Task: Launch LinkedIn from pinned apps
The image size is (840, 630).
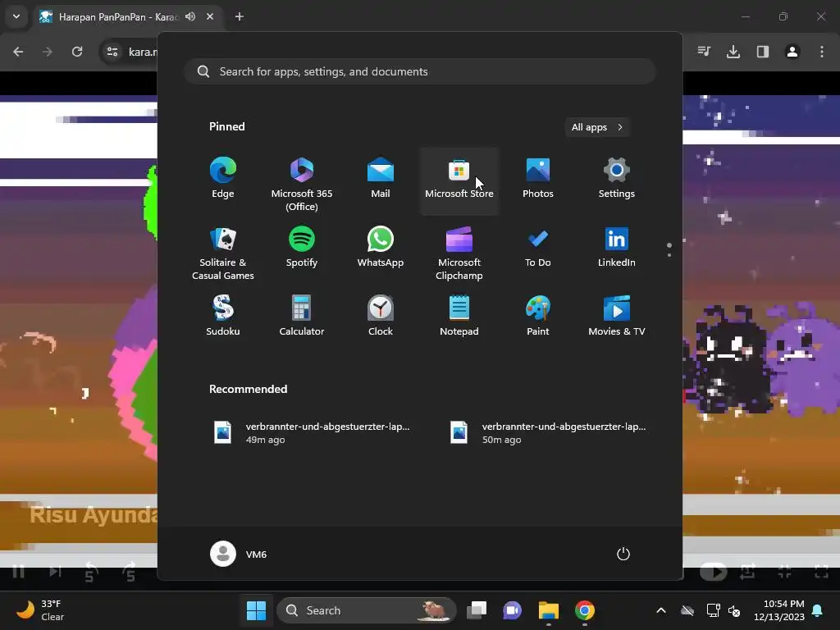Action: (x=617, y=249)
